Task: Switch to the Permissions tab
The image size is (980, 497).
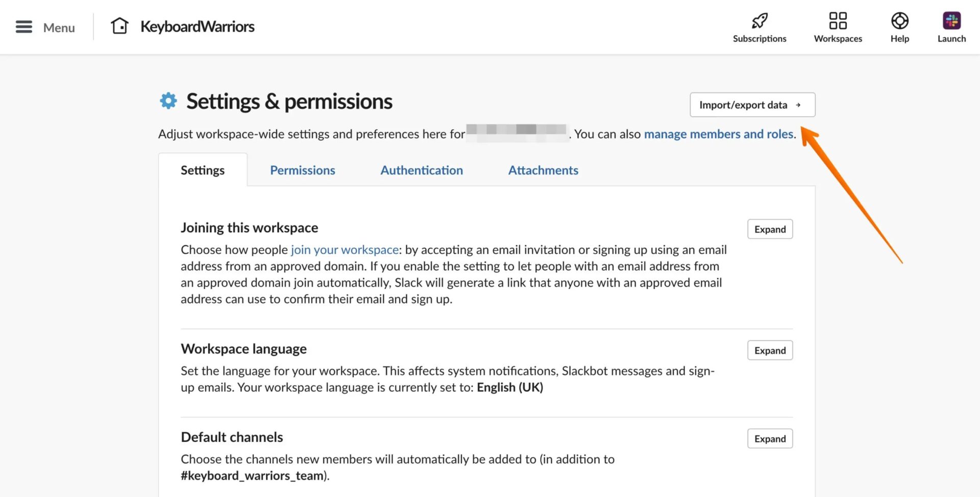Action: 302,170
